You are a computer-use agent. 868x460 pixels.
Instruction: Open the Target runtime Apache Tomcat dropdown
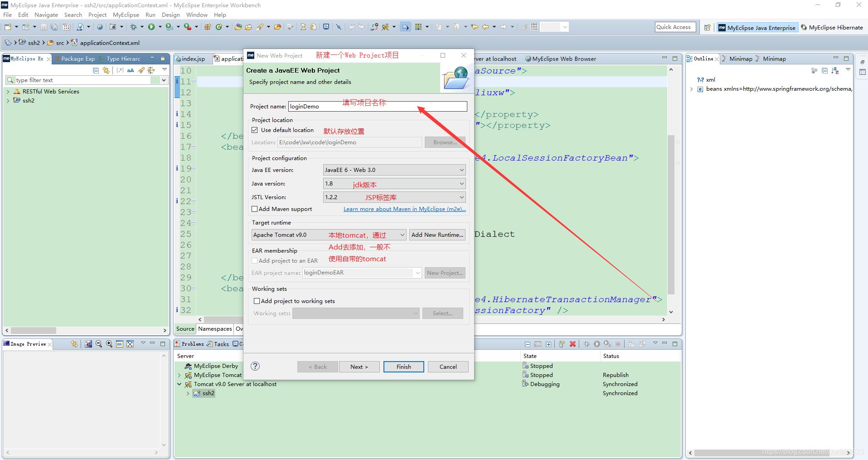(x=329, y=235)
